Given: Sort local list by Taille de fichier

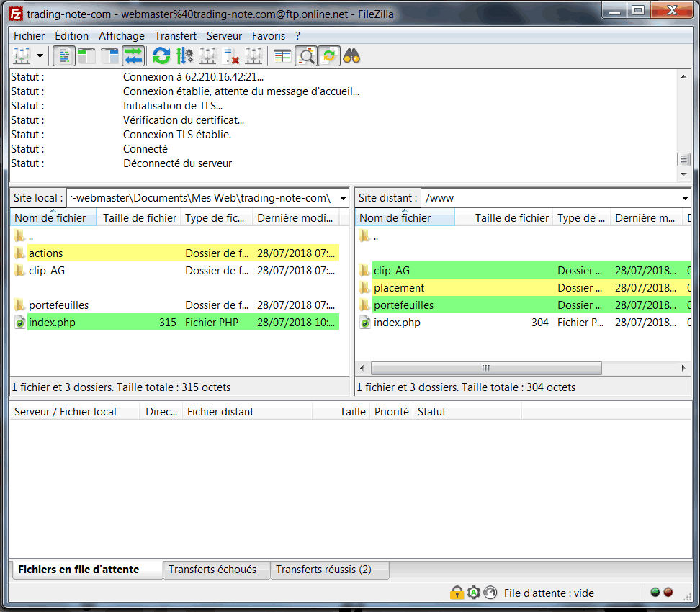Looking at the screenshot, I should pyautogui.click(x=138, y=218).
